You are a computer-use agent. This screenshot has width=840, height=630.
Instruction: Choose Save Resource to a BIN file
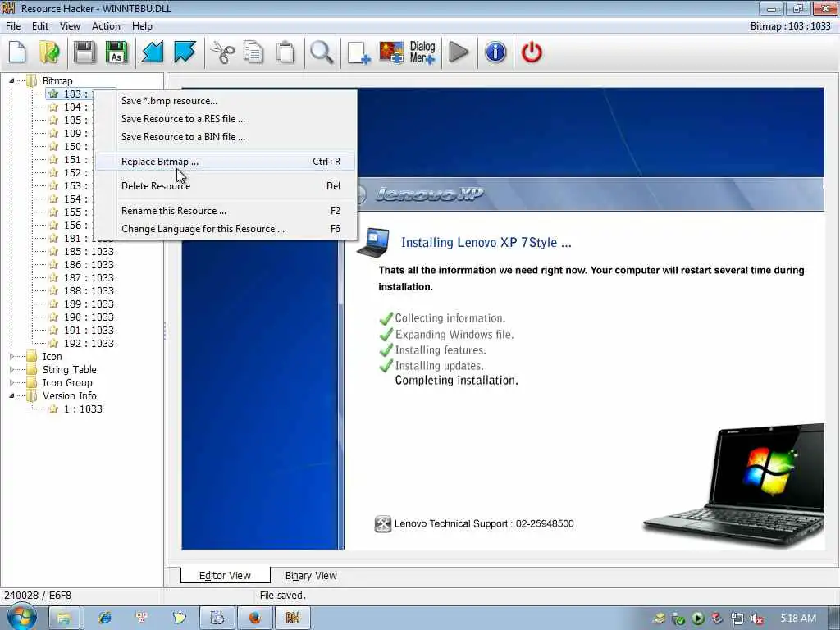225,137
